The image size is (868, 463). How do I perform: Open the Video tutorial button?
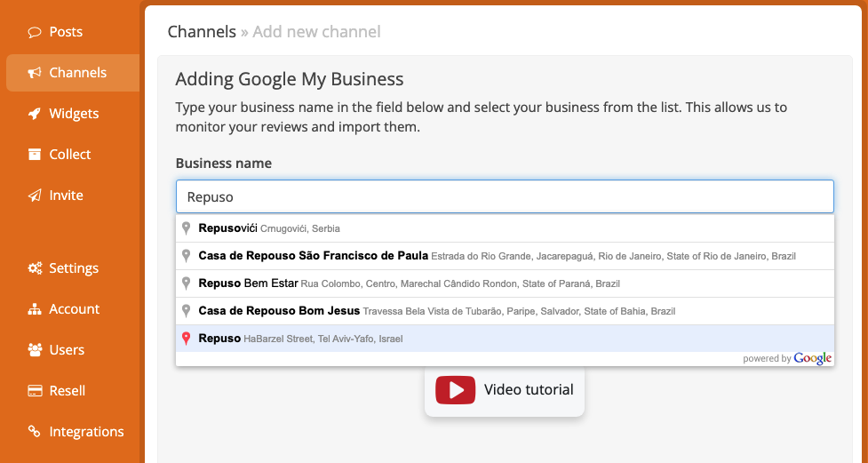tap(505, 390)
